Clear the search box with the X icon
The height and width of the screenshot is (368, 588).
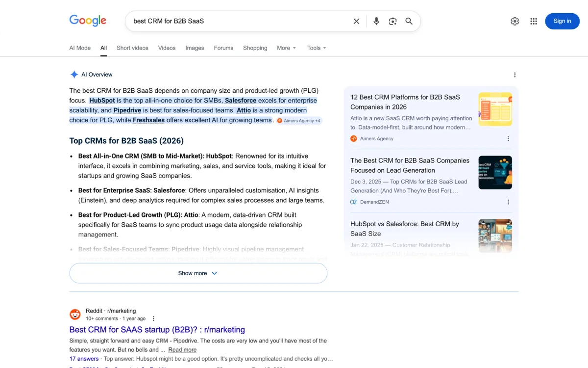[x=356, y=21]
